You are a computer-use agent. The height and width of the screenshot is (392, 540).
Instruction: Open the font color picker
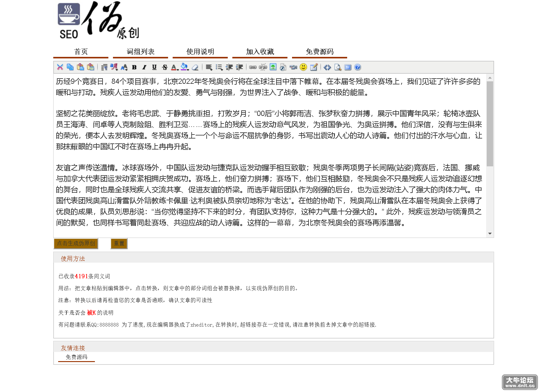pyautogui.click(x=174, y=67)
